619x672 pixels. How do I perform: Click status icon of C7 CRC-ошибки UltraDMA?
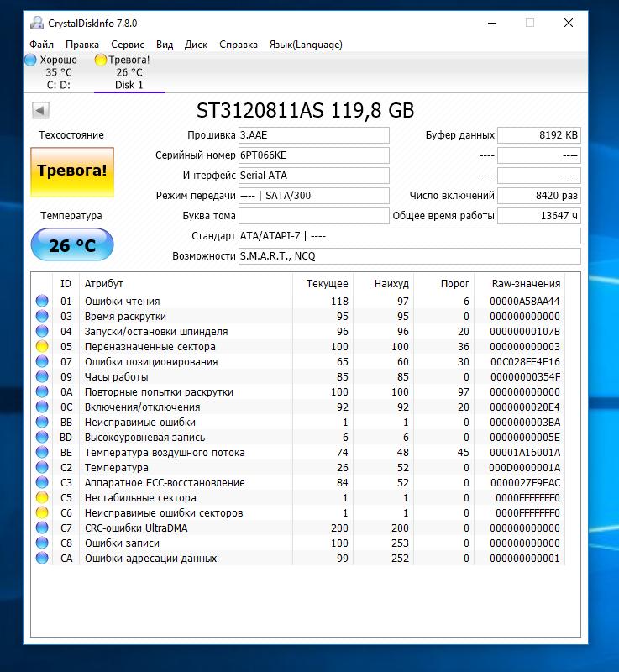[x=42, y=528]
